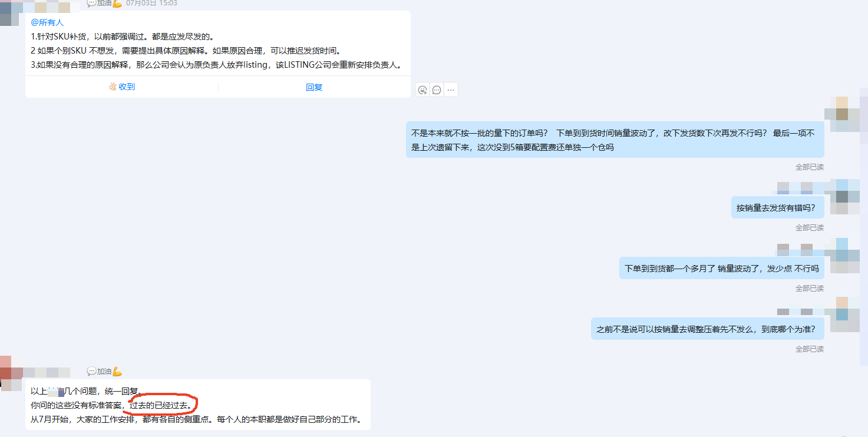Viewport: 868px width, 437px height.
Task: Open the sender avatar of the top announcement
Action: 11,14
